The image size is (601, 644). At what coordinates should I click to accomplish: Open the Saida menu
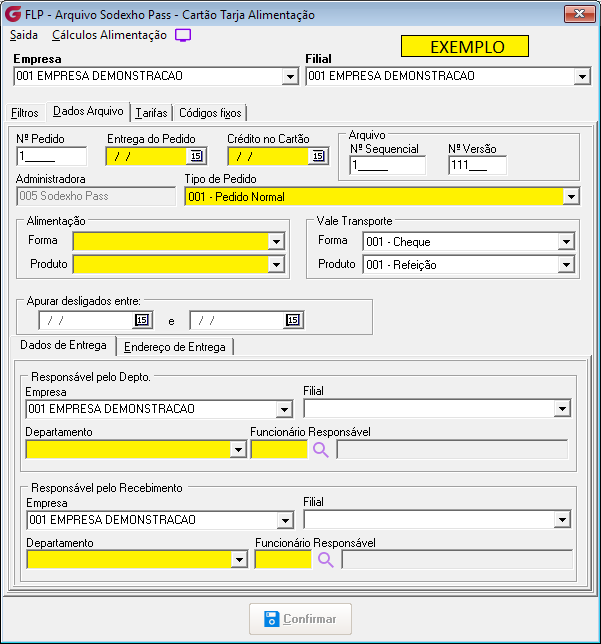(24, 35)
